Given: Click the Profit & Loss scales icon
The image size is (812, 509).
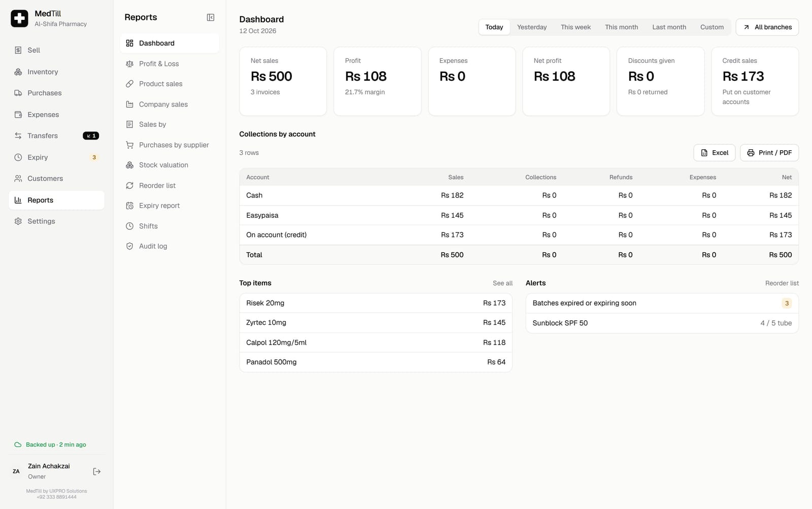Looking at the screenshot, I should click(x=129, y=63).
